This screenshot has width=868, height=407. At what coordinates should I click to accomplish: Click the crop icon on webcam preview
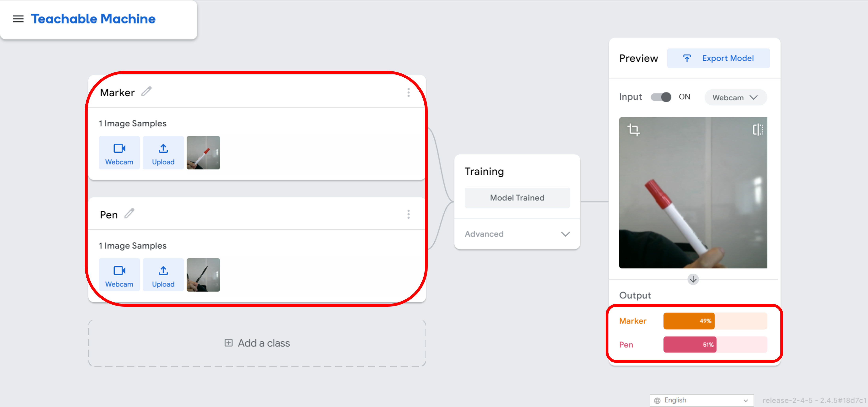pos(633,130)
